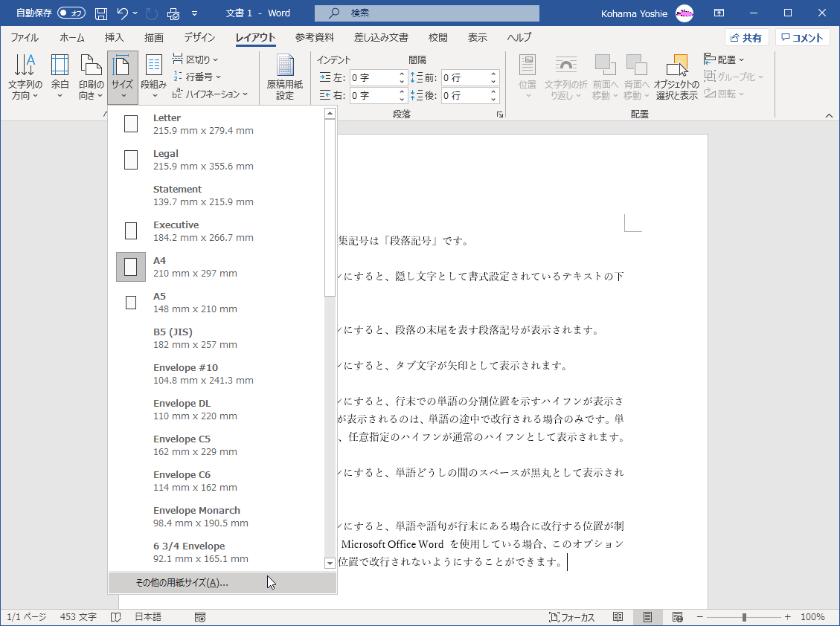Open the Design (デザイン) tab
The image size is (840, 626).
tap(199, 37)
